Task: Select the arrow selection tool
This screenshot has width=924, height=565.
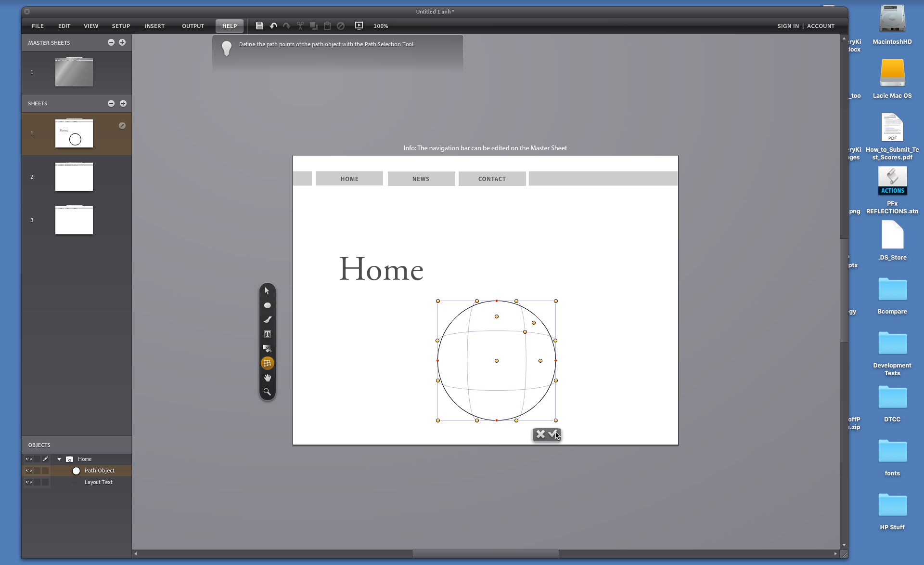Action: (x=267, y=291)
